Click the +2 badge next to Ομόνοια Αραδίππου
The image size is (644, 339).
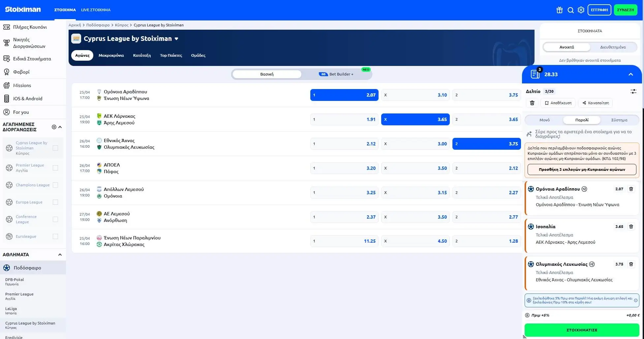(584, 189)
